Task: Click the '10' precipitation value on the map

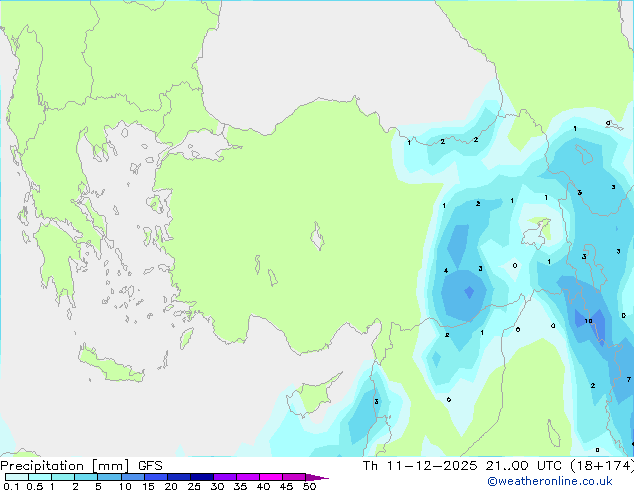Action: tap(588, 321)
